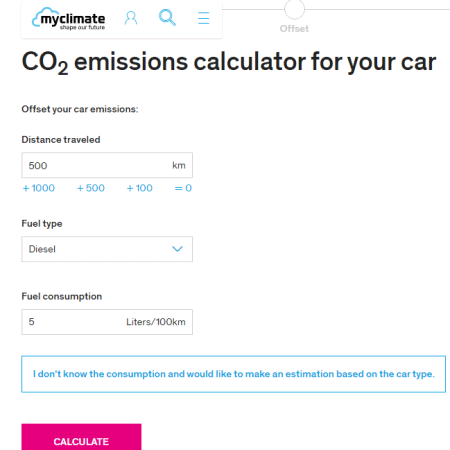The image size is (450, 450).
Task: Add 500 km to distance
Action: pos(91,188)
